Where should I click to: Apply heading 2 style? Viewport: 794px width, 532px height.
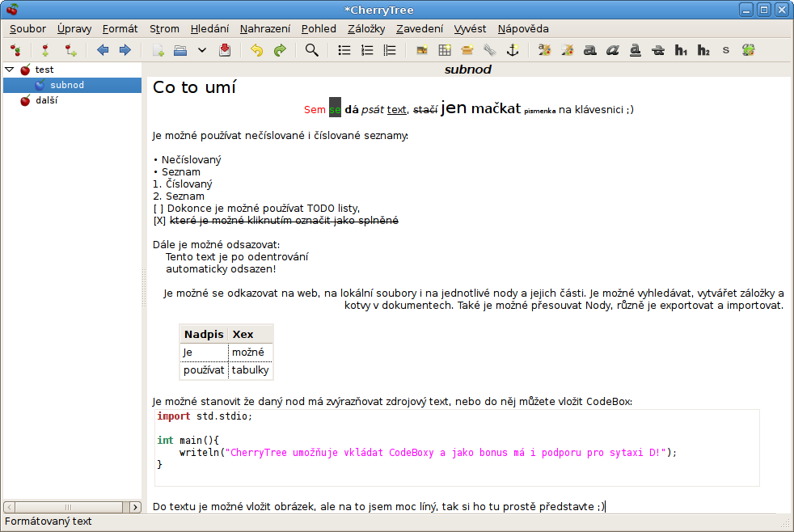coord(703,50)
